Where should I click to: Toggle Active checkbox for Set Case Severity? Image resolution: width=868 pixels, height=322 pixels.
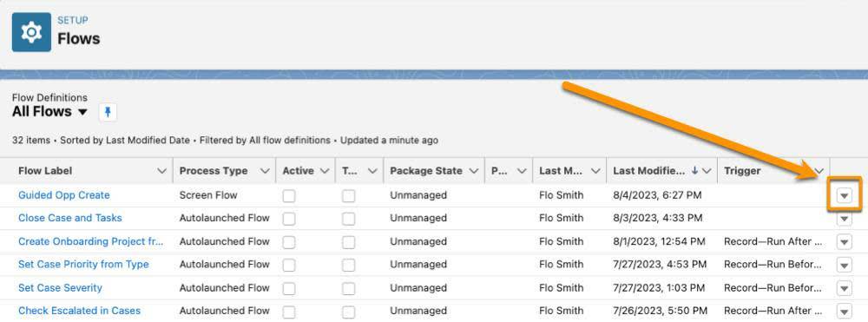click(x=289, y=289)
